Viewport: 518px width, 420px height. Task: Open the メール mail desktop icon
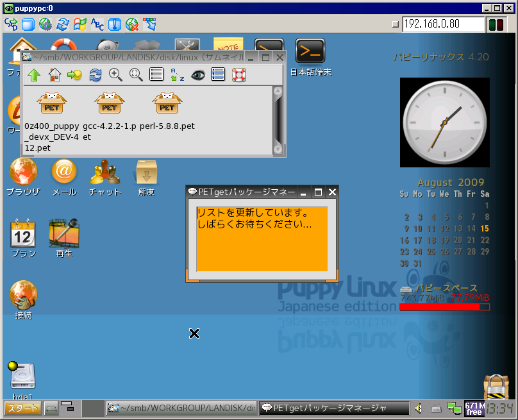[x=64, y=178]
